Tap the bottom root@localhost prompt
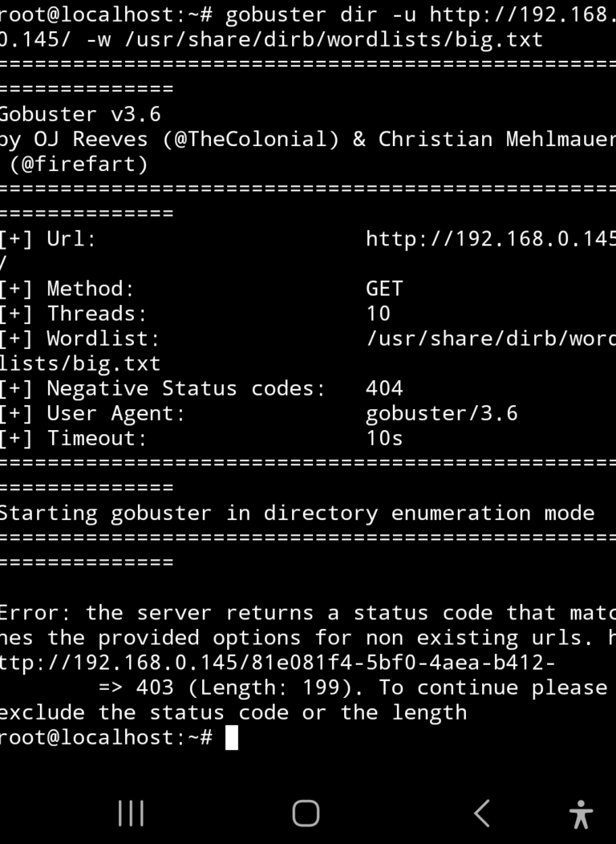The height and width of the screenshot is (844, 616). coord(106,737)
